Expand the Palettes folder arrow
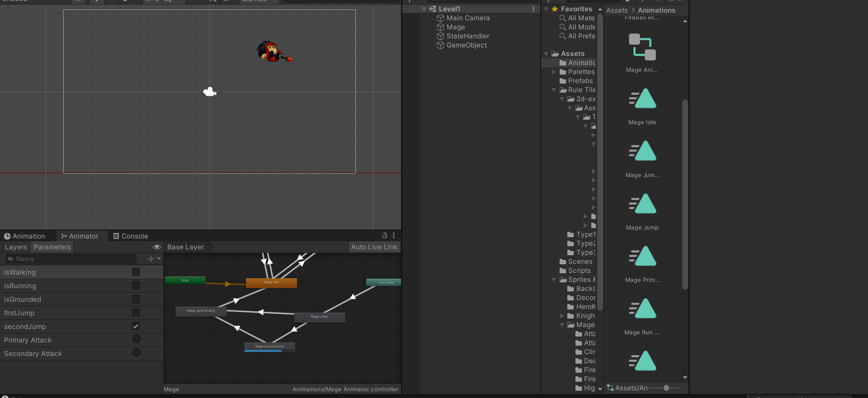The image size is (868, 398). coord(554,72)
